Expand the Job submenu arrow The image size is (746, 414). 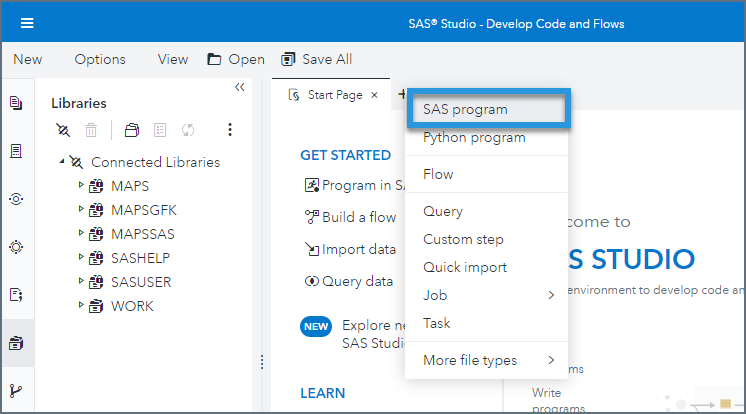pos(550,295)
